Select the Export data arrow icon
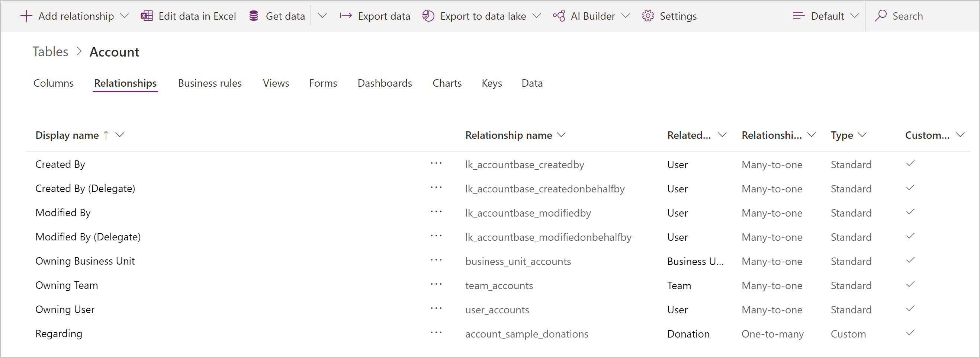The height and width of the screenshot is (358, 980). [x=346, y=16]
